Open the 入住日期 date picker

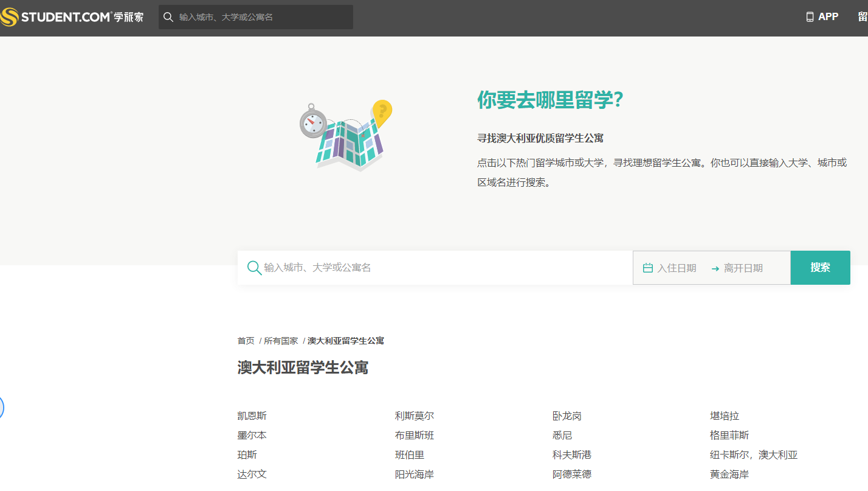point(677,268)
